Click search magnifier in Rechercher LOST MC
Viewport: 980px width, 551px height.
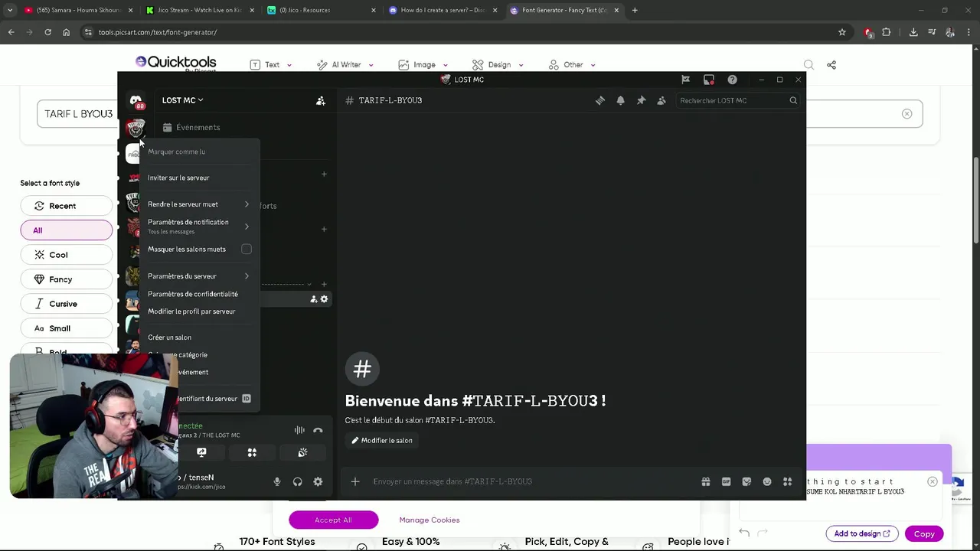[x=793, y=100]
